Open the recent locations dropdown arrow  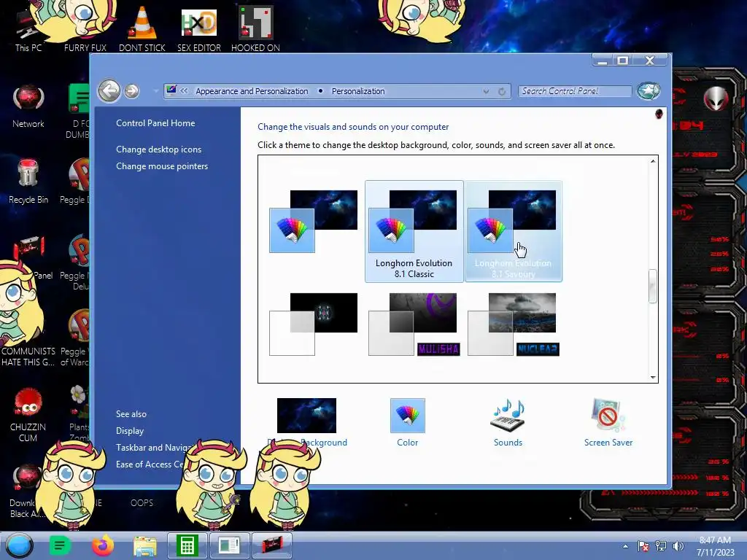155,91
